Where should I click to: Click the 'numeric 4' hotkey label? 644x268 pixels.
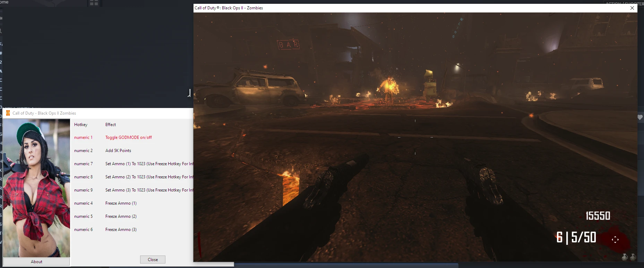tap(83, 203)
